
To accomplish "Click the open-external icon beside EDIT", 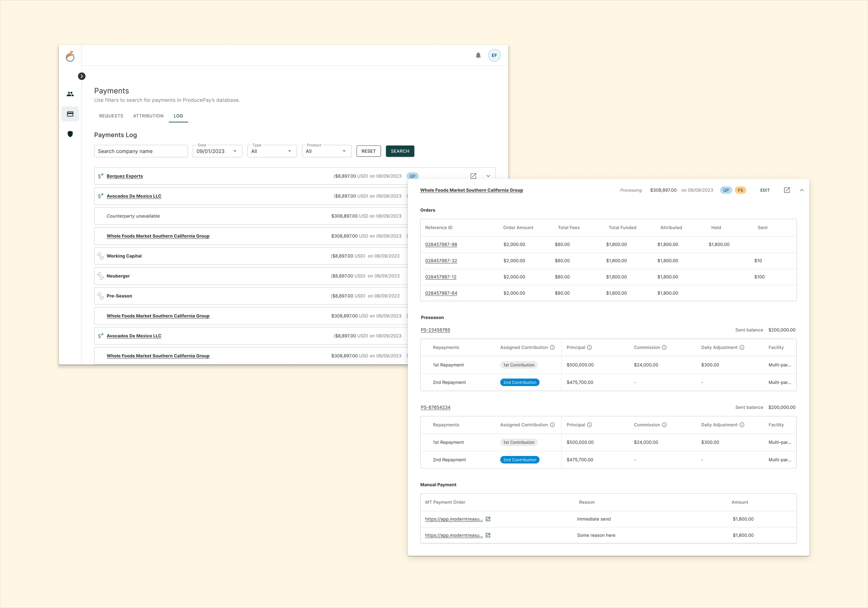I will pos(786,190).
